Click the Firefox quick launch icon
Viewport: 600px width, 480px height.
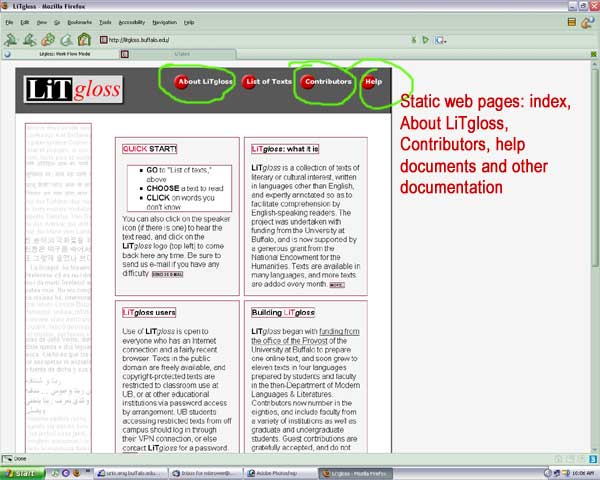pyautogui.click(x=76, y=473)
